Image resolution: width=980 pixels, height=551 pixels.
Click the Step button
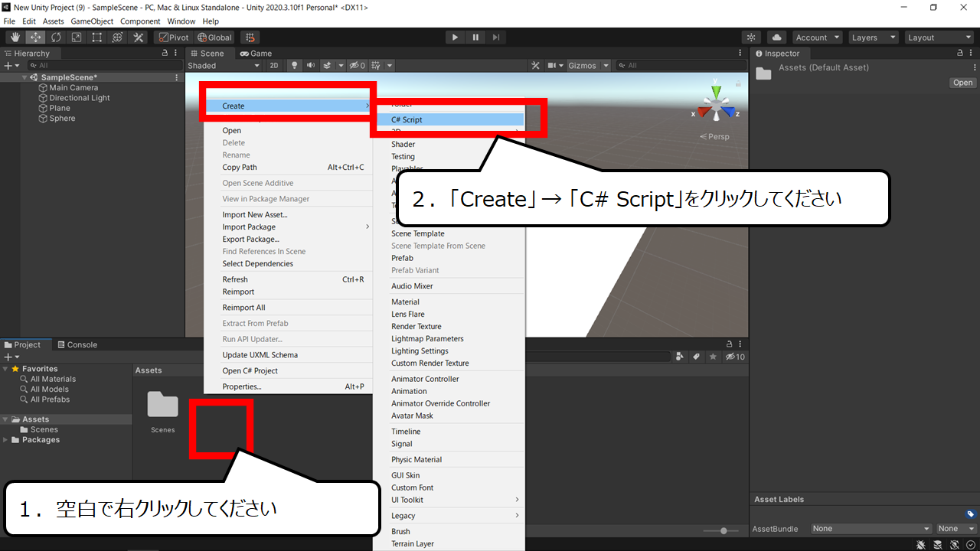point(496,37)
